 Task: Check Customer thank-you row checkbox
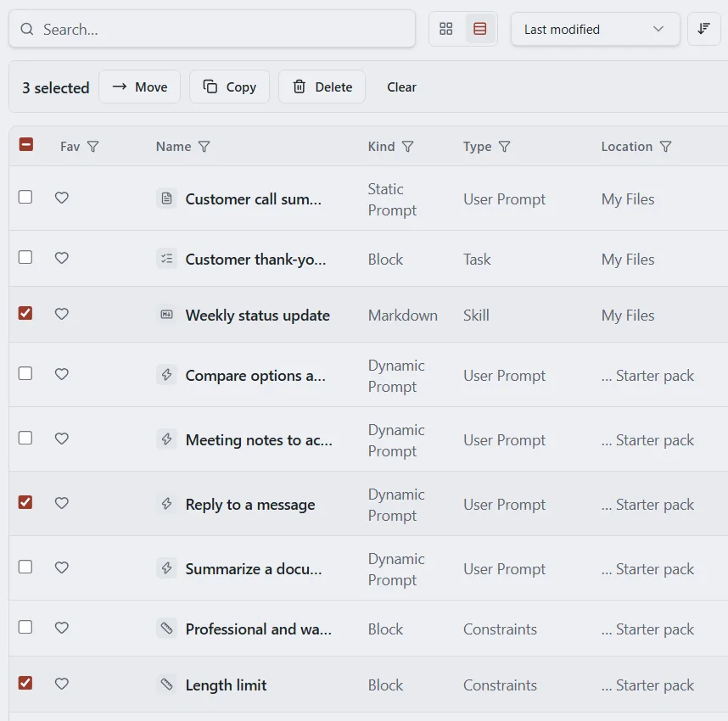[x=25, y=257]
